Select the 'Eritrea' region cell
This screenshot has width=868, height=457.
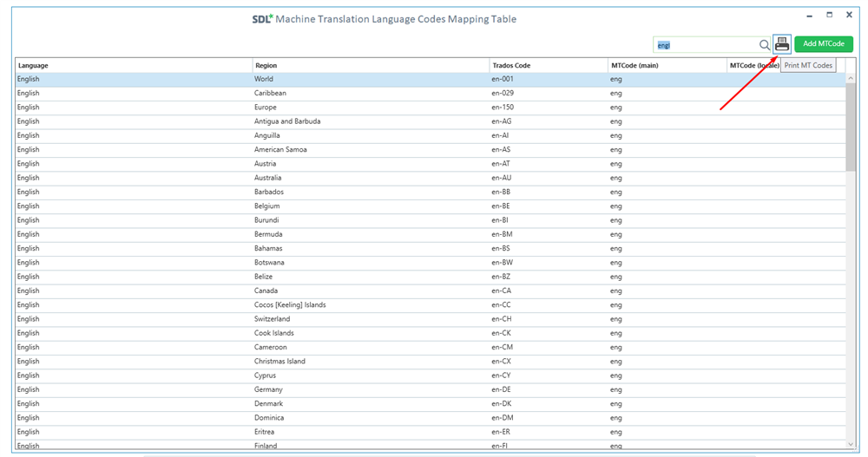click(371, 432)
